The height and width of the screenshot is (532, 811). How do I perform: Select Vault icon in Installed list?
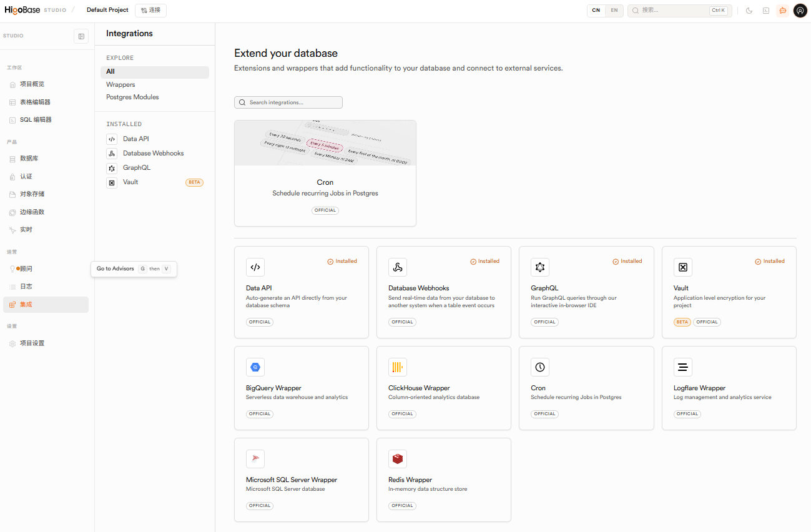(112, 183)
